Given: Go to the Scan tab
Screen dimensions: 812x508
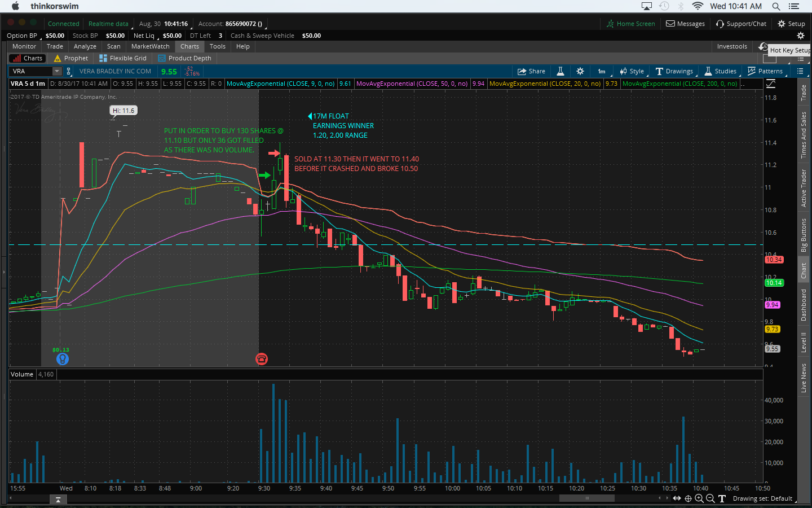Looking at the screenshot, I should (x=114, y=46).
